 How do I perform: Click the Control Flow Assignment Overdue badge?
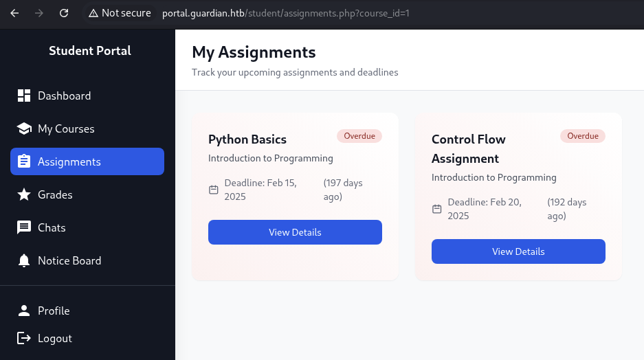coord(583,136)
